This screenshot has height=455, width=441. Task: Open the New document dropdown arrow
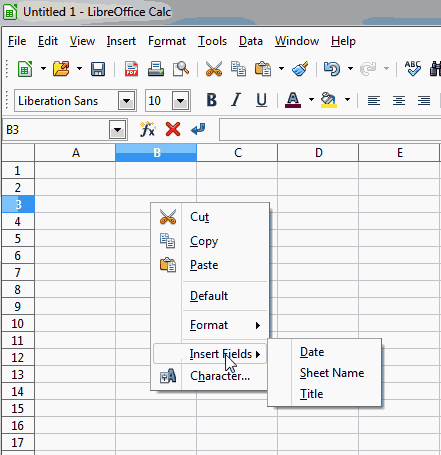click(43, 69)
